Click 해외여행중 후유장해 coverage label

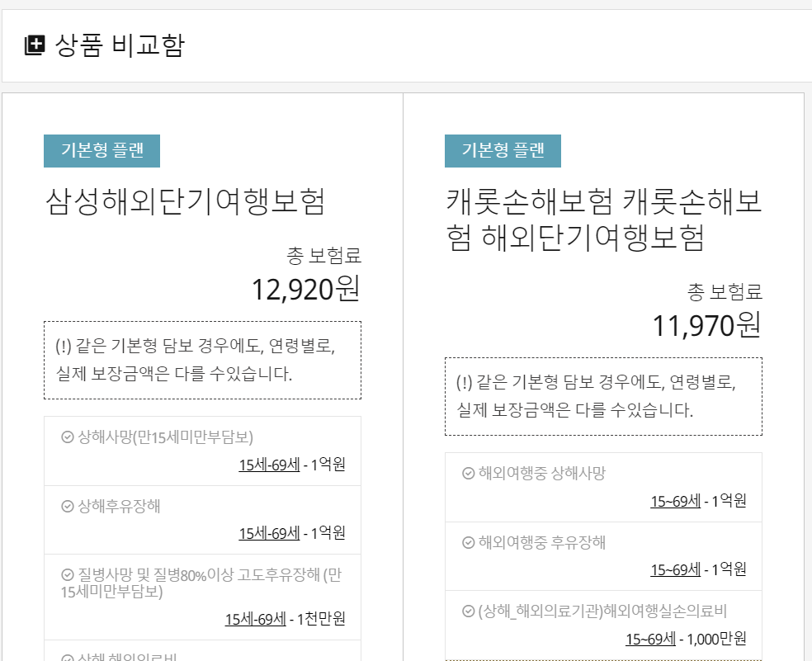pyautogui.click(x=541, y=542)
